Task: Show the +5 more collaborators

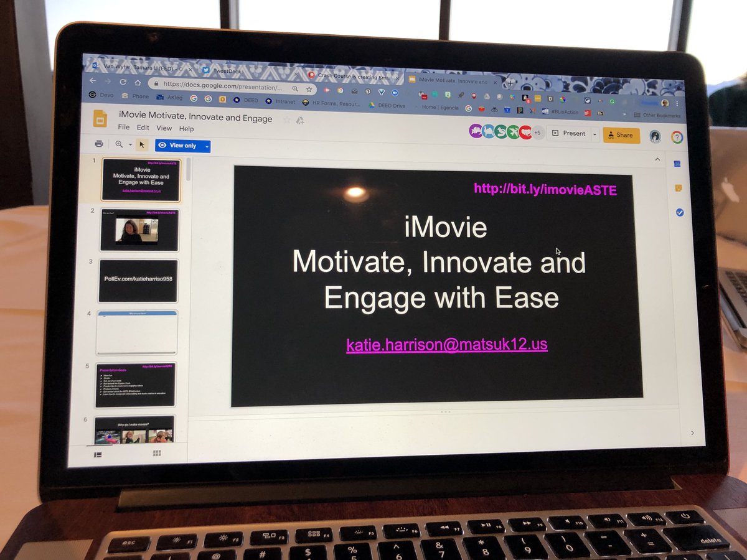Action: (x=538, y=133)
